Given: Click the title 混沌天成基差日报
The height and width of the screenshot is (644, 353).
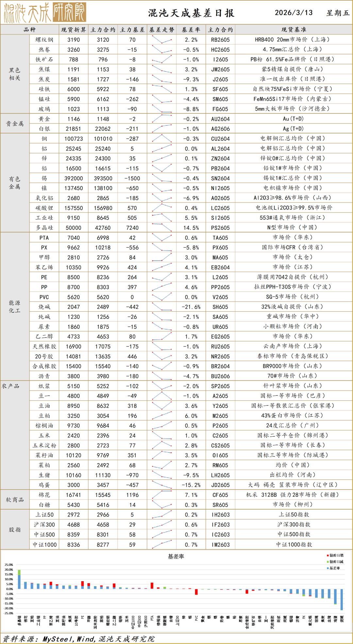Looking at the screenshot, I should tap(191, 13).
